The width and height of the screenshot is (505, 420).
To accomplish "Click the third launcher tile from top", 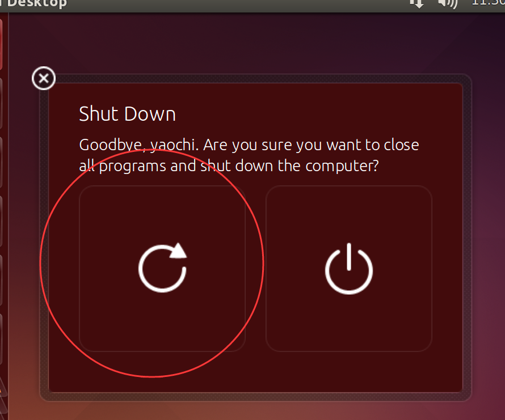I will 1,162.
